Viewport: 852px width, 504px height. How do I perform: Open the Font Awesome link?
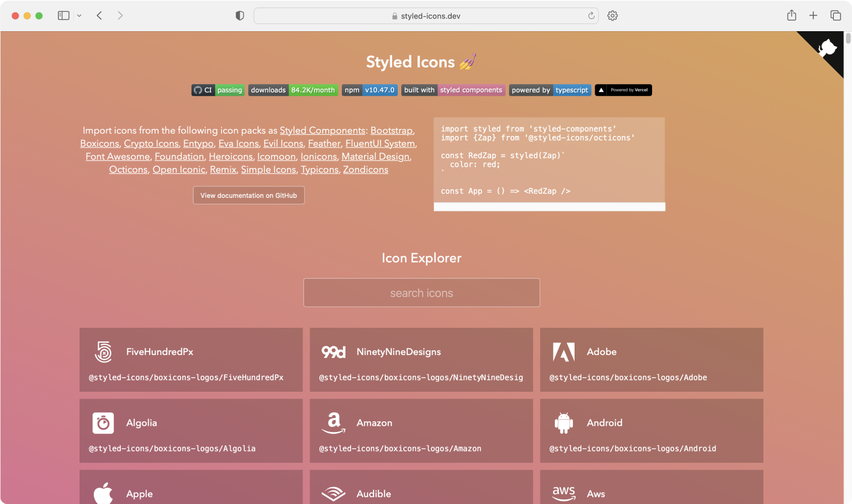(118, 157)
